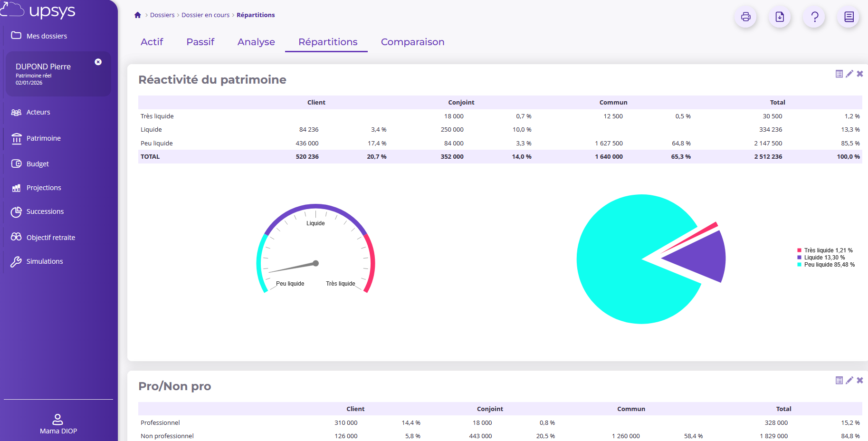Viewport: 868px width, 441px height.
Task: Open Mes dossiers in sidebar
Action: 47,36
